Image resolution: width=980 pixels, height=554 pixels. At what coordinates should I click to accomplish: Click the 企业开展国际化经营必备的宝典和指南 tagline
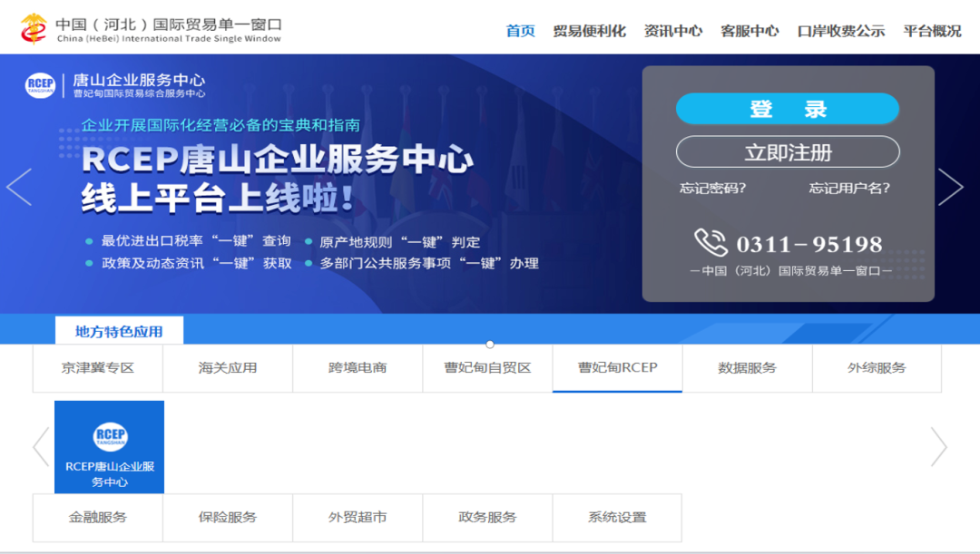220,125
